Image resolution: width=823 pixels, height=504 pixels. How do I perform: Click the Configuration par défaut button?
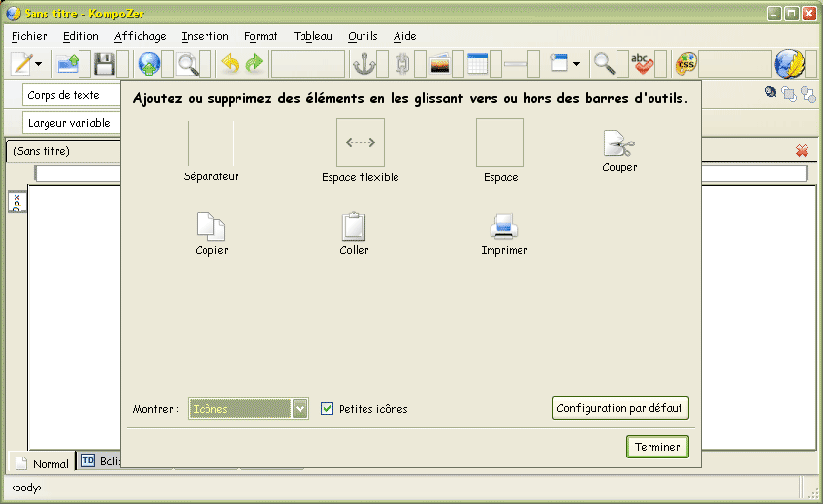pyautogui.click(x=620, y=408)
